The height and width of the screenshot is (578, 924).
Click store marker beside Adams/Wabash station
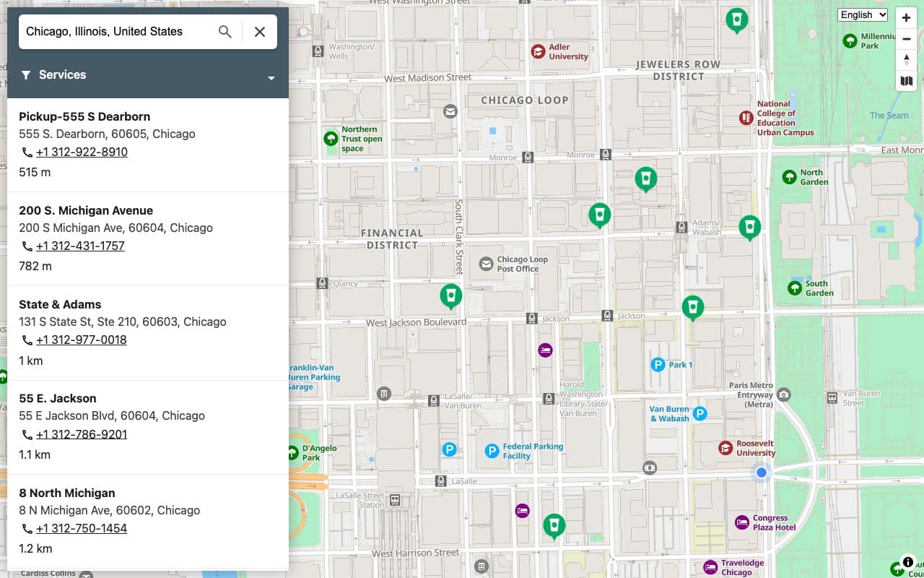point(750,228)
